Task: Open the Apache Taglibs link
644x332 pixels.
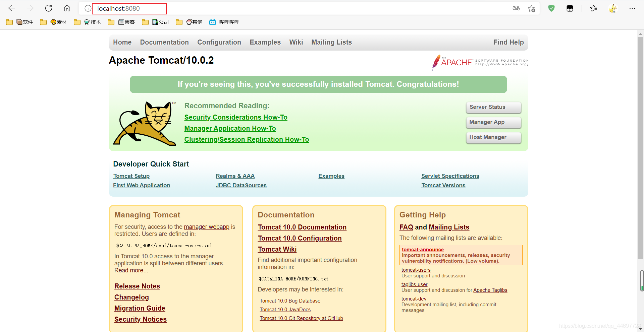Action: [490, 290]
